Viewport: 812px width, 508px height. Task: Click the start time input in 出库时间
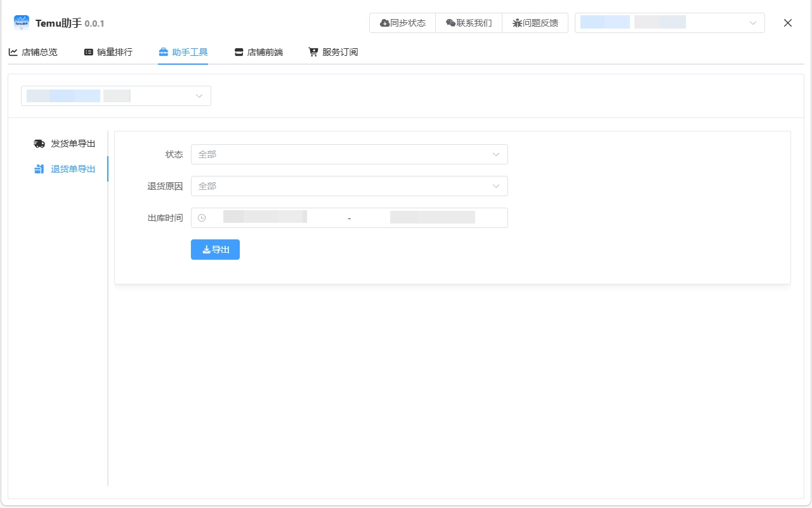[x=265, y=217]
